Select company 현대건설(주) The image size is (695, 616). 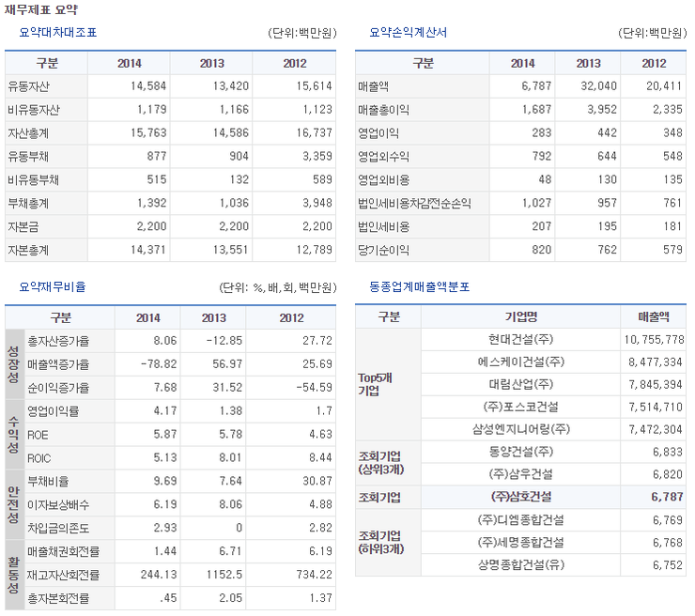(521, 340)
